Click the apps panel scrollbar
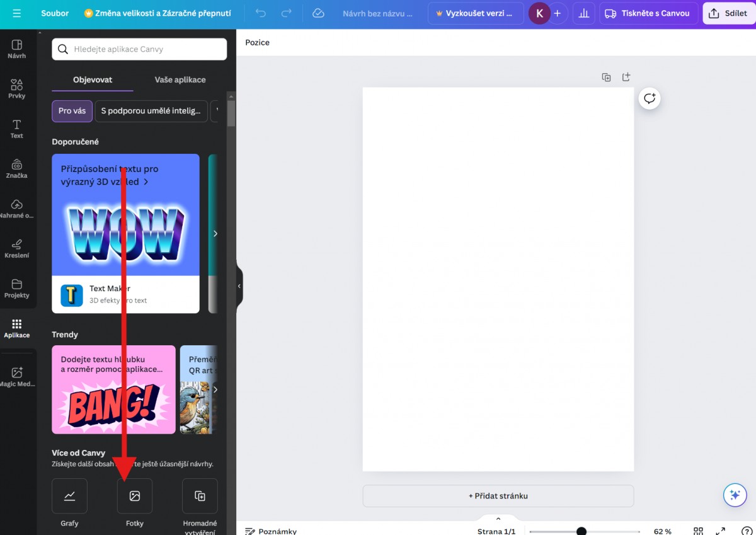 pyautogui.click(x=231, y=113)
